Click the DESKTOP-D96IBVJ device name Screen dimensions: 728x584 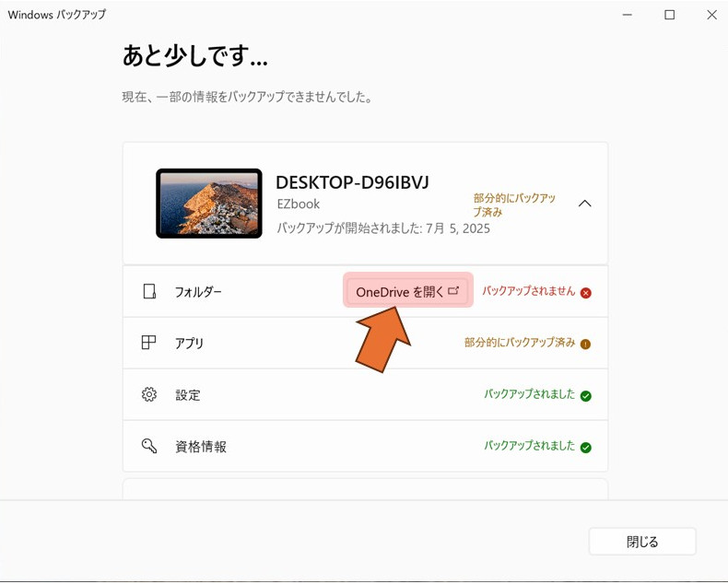[x=352, y=181]
